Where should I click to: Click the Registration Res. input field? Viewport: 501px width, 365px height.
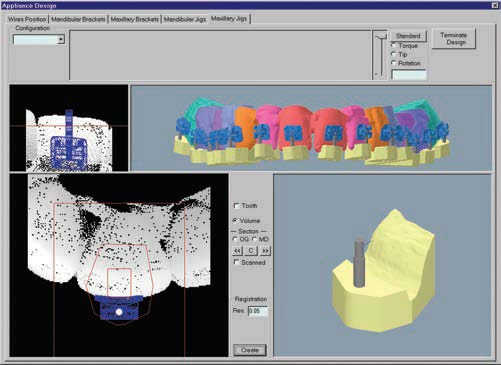tap(258, 311)
